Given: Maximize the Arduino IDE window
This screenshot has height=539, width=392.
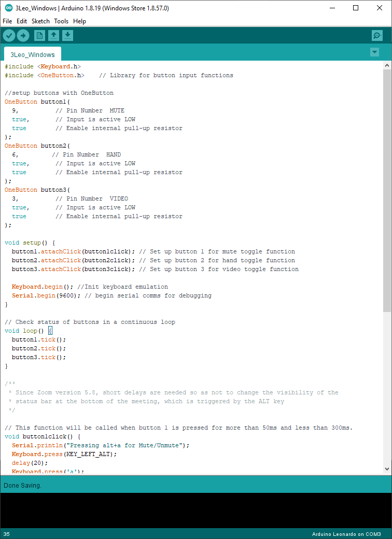Looking at the screenshot, I should (x=356, y=8).
